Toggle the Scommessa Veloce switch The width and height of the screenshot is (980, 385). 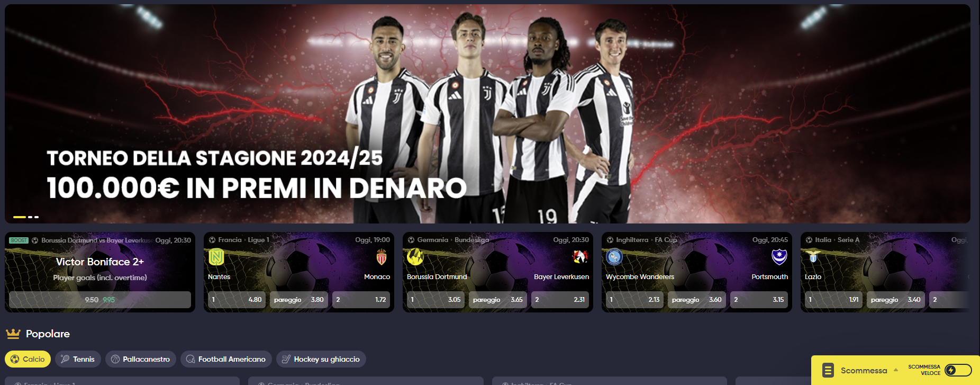[x=958, y=370]
